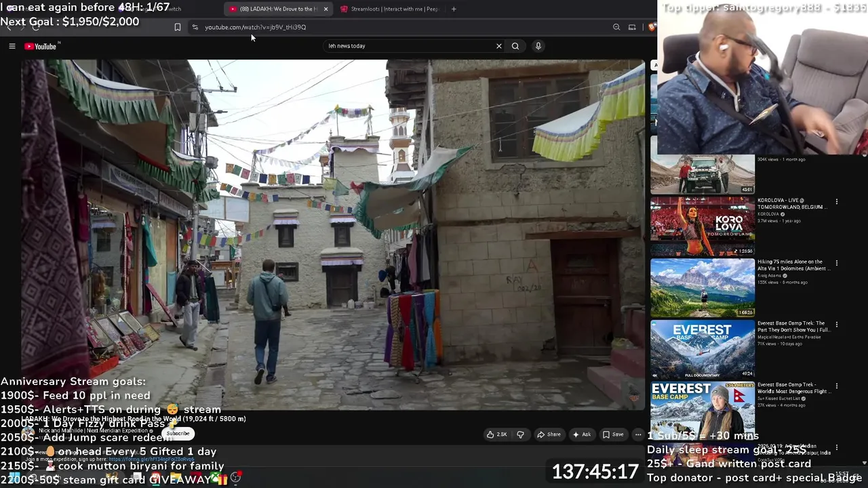
Task: Open options menu for Dolomites hiking video
Action: [837, 263]
